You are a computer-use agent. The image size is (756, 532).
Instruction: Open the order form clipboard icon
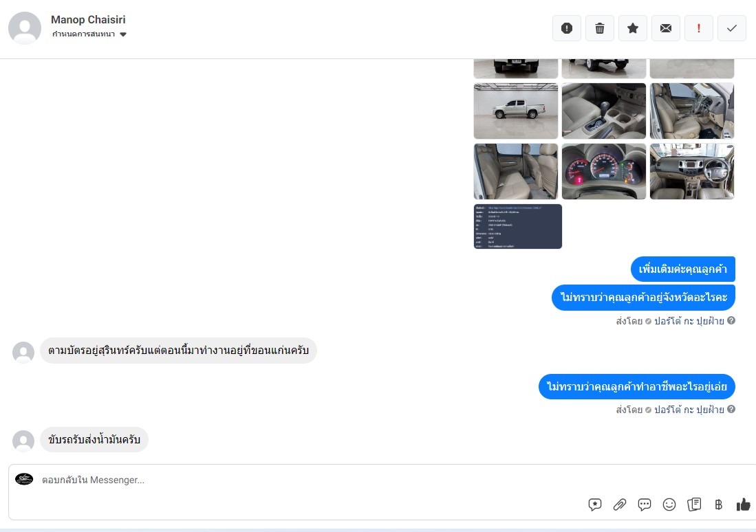coord(694,505)
